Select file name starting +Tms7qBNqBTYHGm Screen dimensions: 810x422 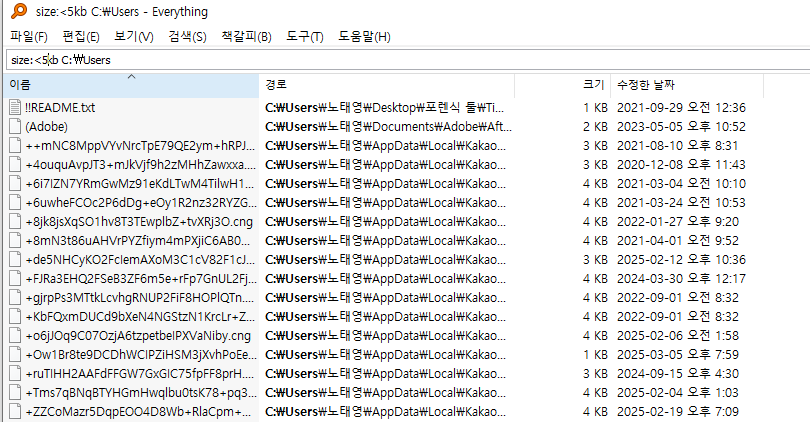point(141,393)
